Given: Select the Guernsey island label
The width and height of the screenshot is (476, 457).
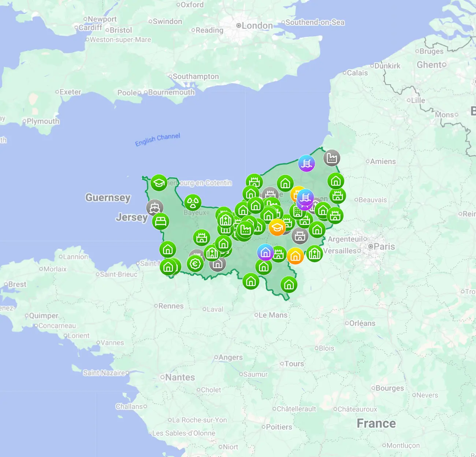Looking at the screenshot, I should (x=108, y=197).
